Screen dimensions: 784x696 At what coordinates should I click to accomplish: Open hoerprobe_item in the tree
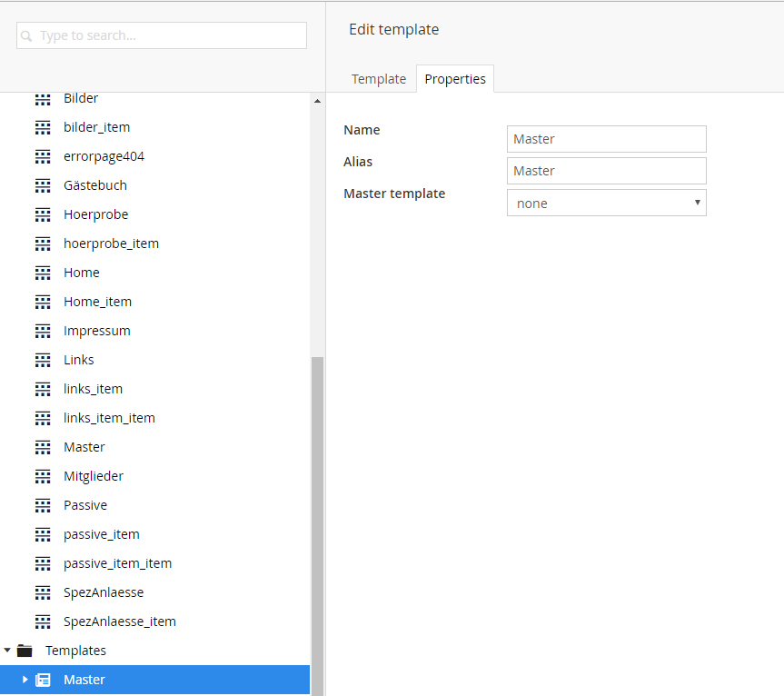(x=111, y=244)
